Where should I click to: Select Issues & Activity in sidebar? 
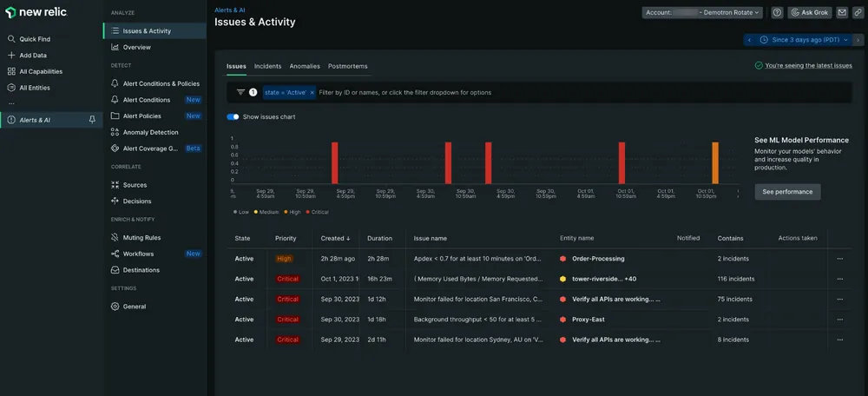155,31
